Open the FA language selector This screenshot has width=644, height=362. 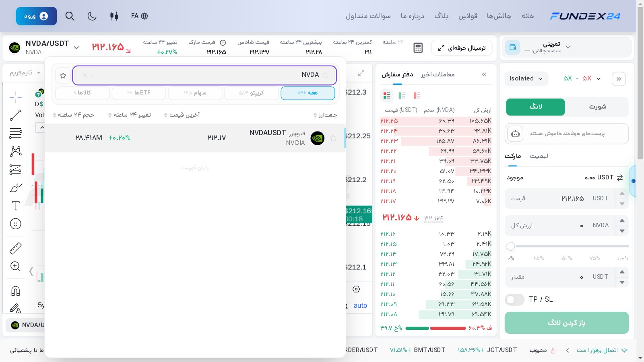click(139, 16)
